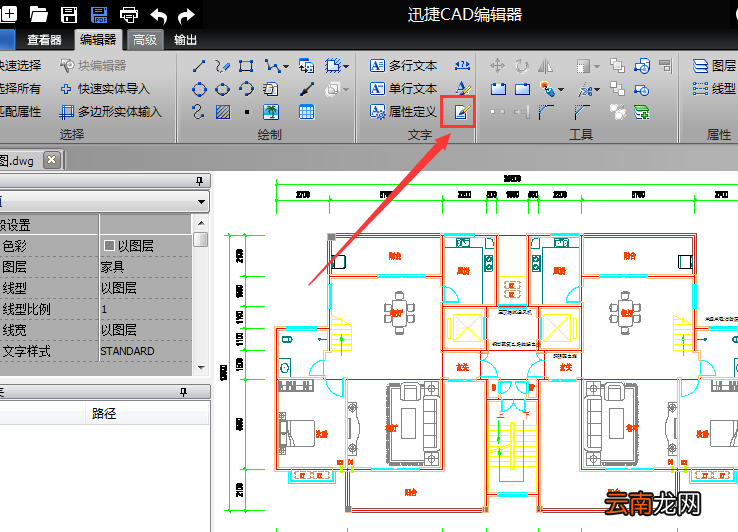This screenshot has width=738, height=532.
Task: Select the Line drawing tool
Action: [199, 66]
